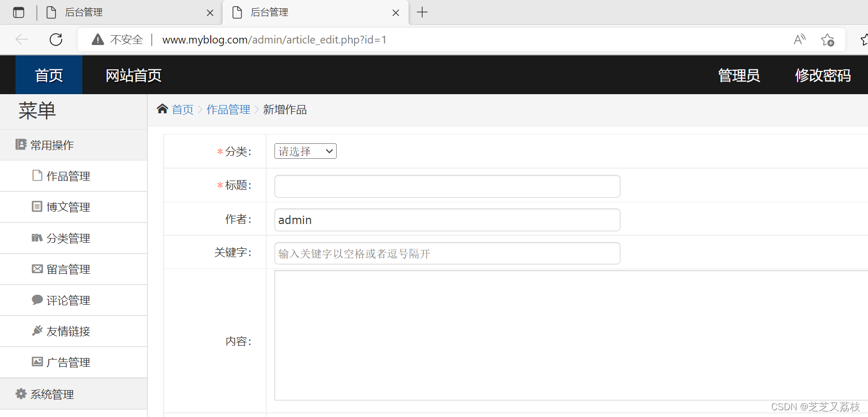Click 首页 breadcrumb link
The height and width of the screenshot is (417, 868).
point(183,109)
